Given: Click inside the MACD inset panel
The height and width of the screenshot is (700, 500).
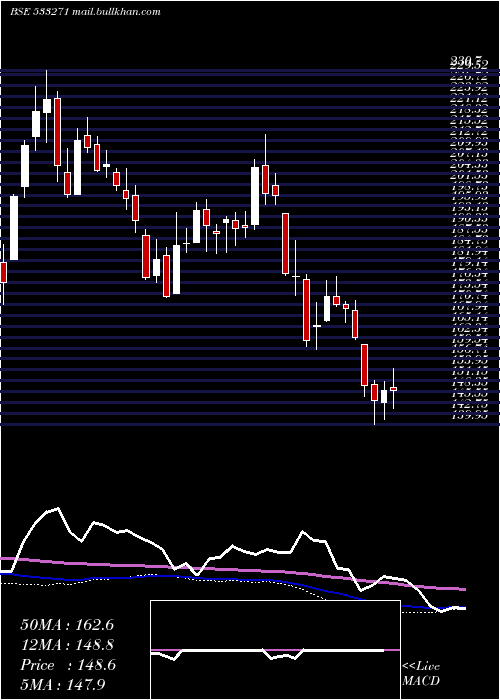Looking at the screenshot, I should (x=275, y=650).
